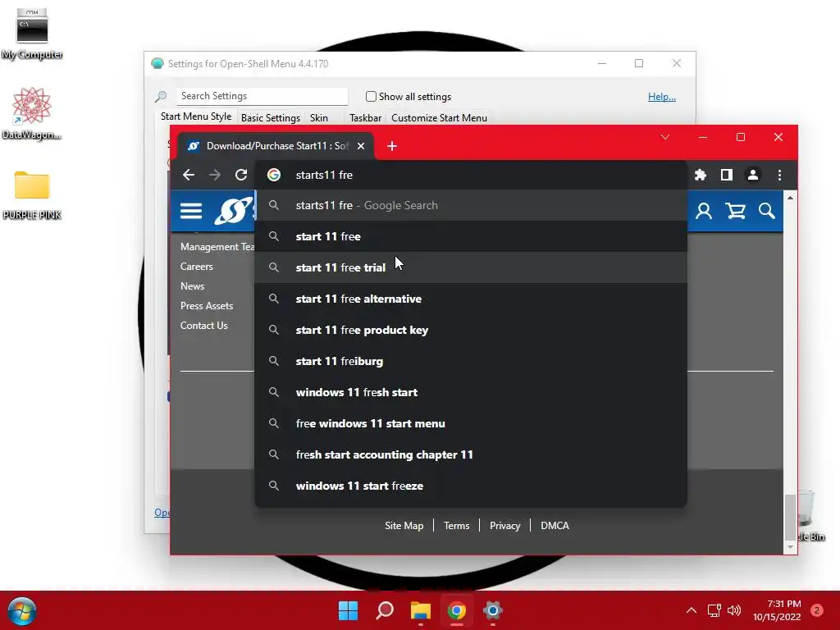Open Management Team link
This screenshot has width=840, height=630.
click(217, 246)
